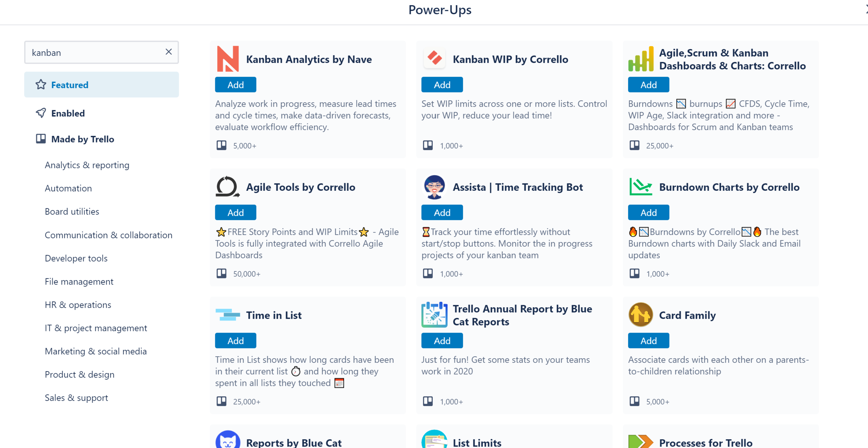Viewport: 868px width, 448px height.
Task: Click the Assista Time Tracking Bot icon
Action: pyautogui.click(x=434, y=187)
